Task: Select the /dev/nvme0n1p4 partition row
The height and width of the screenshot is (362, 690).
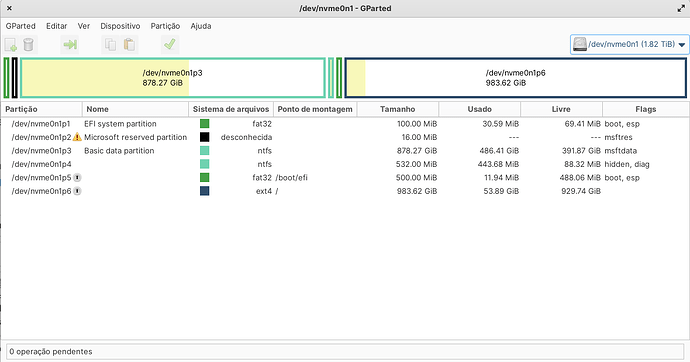Action: coord(345,164)
